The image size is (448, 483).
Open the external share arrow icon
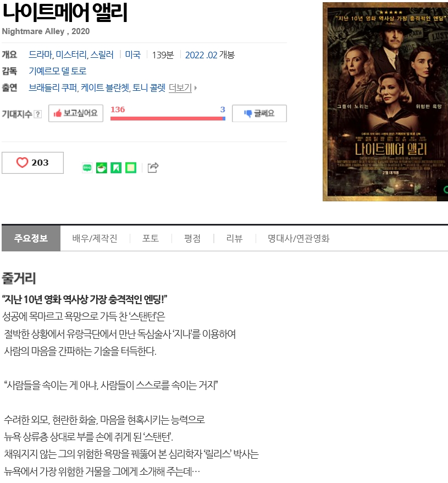[x=153, y=168]
